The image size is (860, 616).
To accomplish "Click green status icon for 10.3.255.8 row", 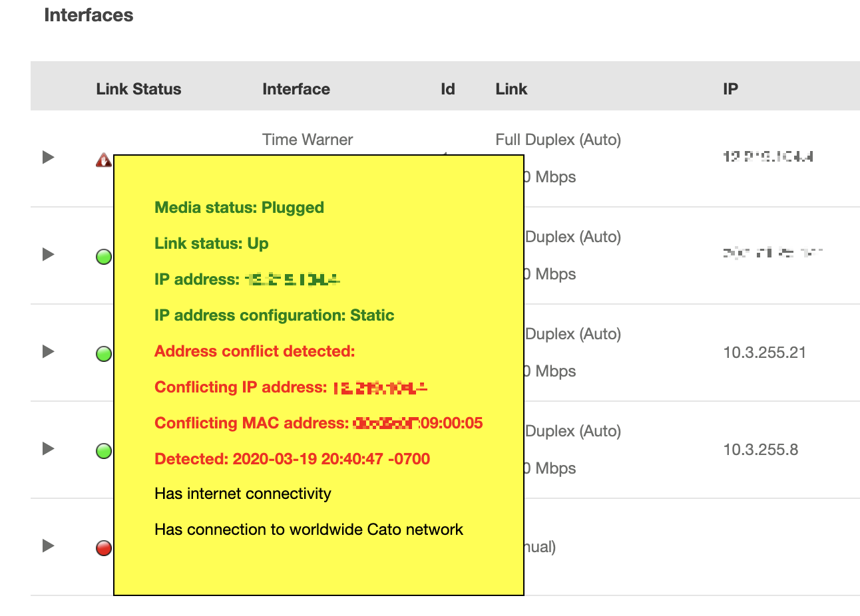I will (x=104, y=450).
